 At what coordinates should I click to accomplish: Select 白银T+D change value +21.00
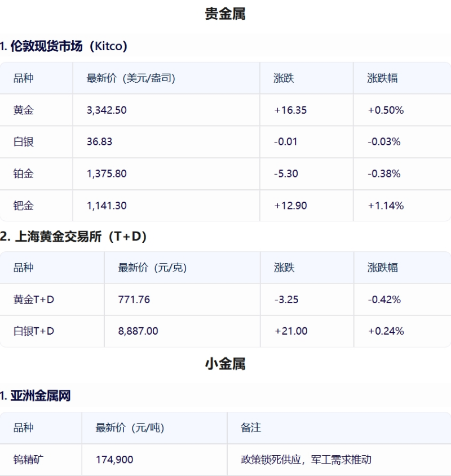tap(291, 331)
